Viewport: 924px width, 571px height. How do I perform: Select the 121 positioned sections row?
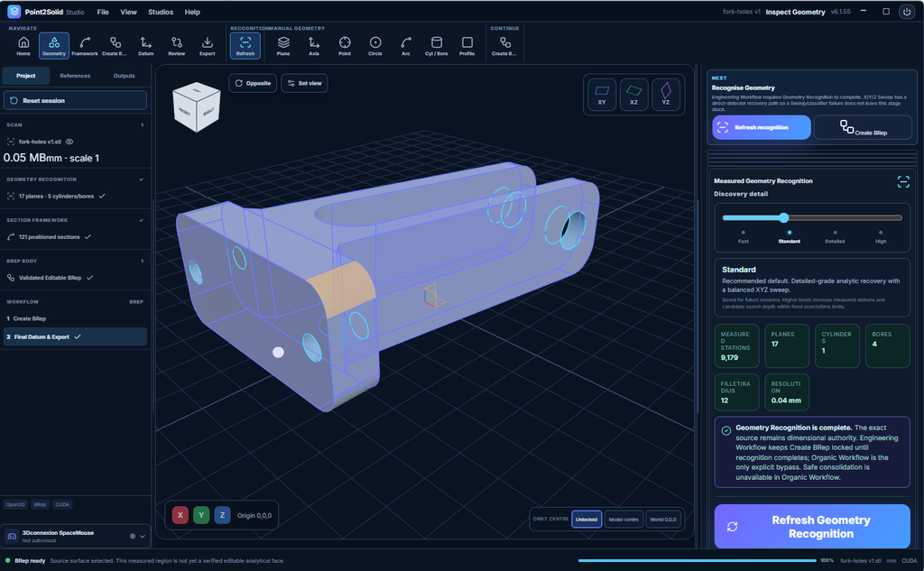75,237
